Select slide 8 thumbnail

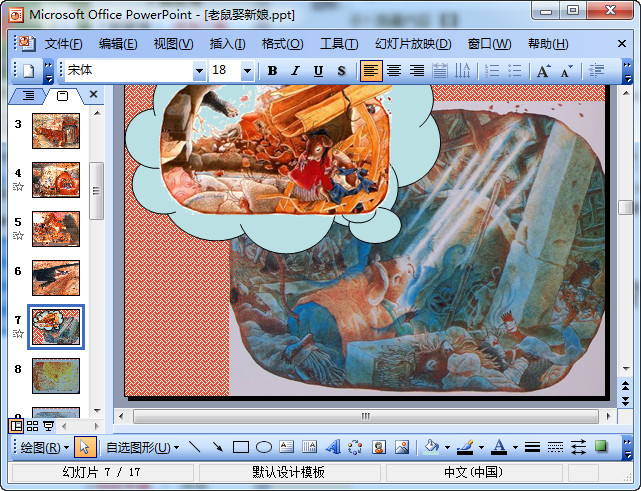pos(56,376)
